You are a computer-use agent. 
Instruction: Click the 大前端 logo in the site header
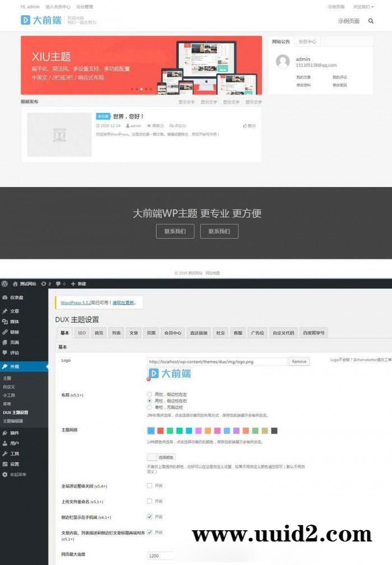pos(41,20)
